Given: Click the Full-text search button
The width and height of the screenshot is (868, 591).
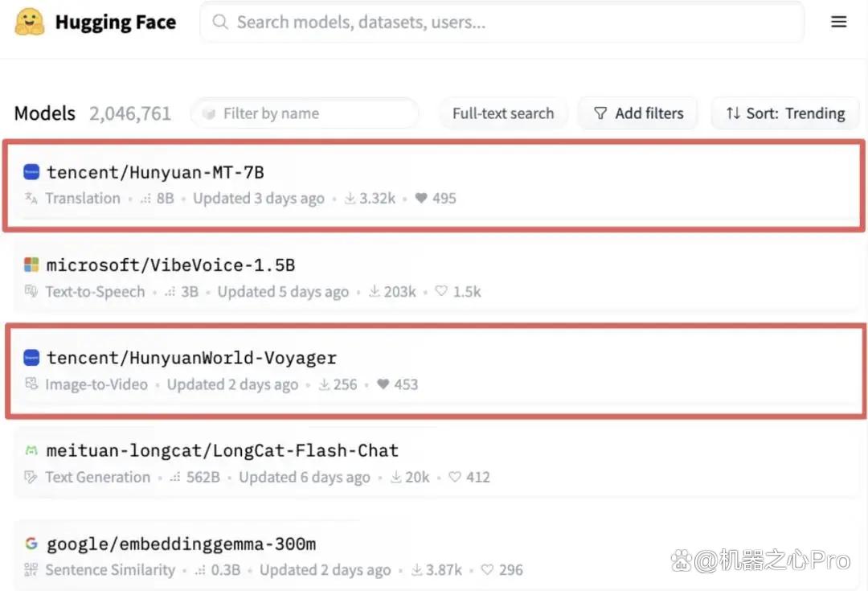Looking at the screenshot, I should (503, 113).
